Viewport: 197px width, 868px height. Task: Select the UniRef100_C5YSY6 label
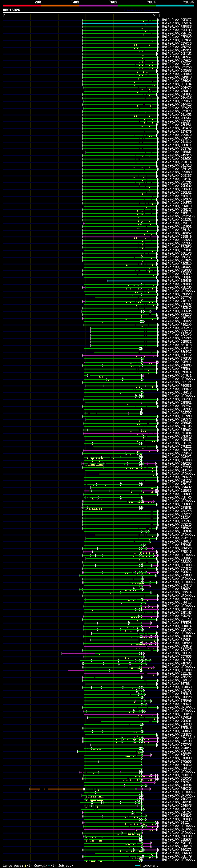click(x=177, y=108)
